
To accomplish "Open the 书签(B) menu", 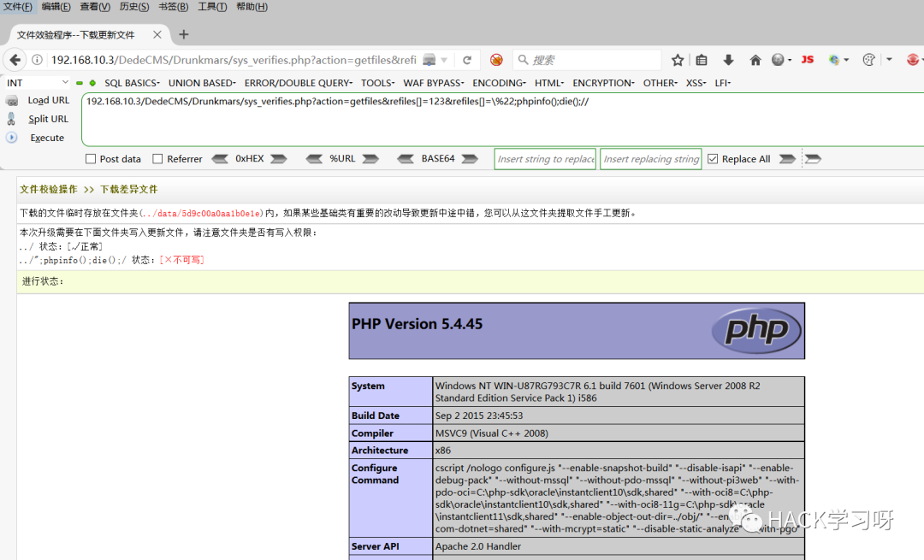I will pos(173,7).
